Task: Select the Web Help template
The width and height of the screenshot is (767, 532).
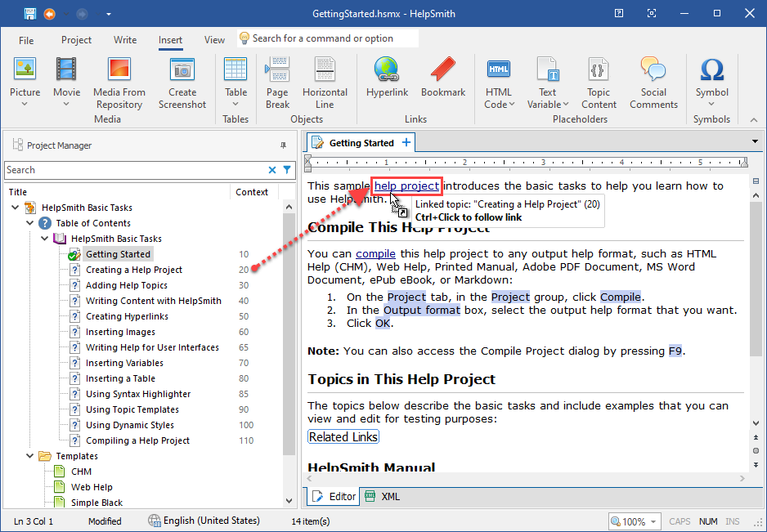Action: pyautogui.click(x=92, y=487)
